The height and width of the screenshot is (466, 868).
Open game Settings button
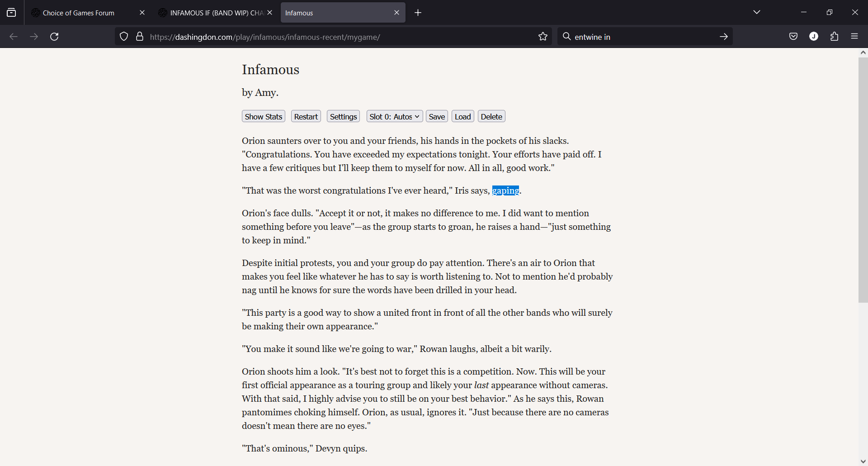[x=343, y=116]
